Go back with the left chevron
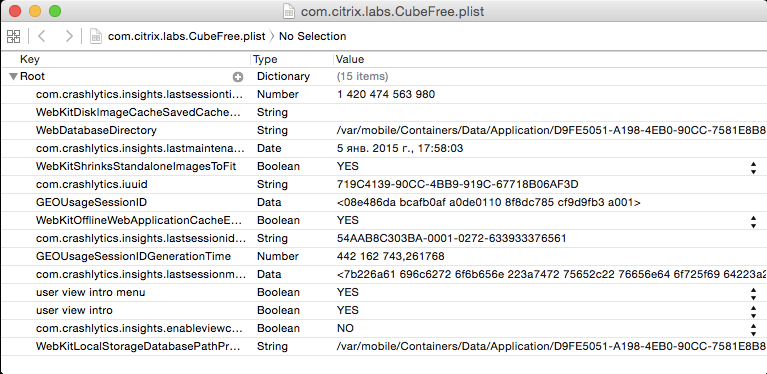This screenshot has width=767, height=374. [42, 36]
